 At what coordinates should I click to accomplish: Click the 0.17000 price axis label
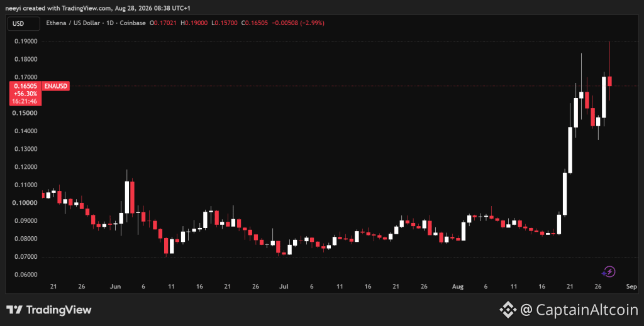[x=25, y=77]
